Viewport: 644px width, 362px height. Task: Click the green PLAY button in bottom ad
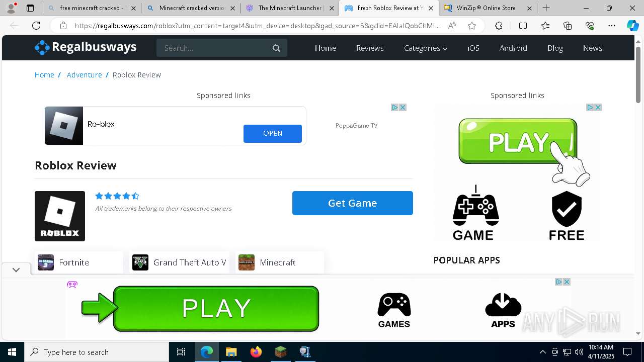pyautogui.click(x=216, y=308)
